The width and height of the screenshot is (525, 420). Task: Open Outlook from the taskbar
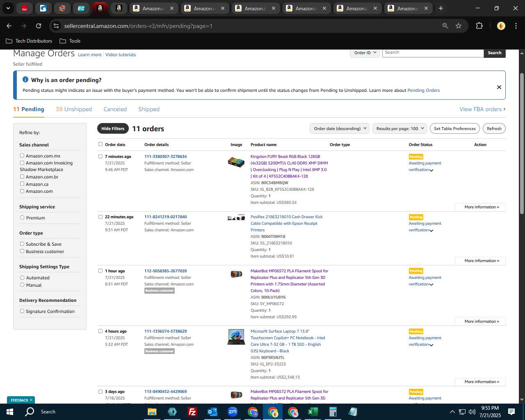click(212, 412)
